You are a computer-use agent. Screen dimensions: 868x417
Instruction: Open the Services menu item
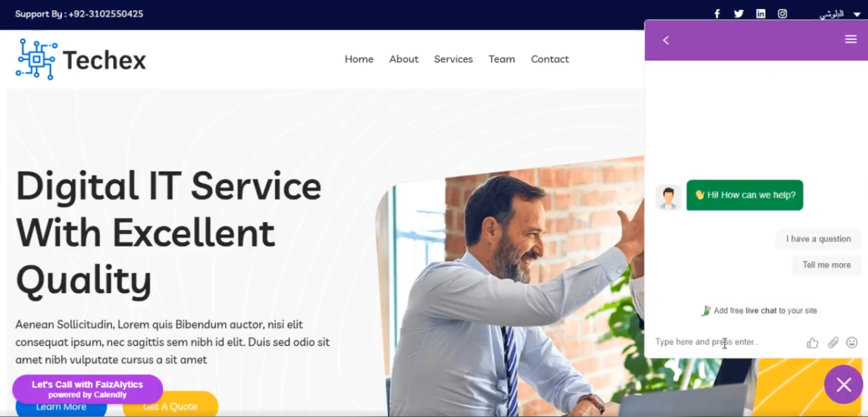coord(454,59)
